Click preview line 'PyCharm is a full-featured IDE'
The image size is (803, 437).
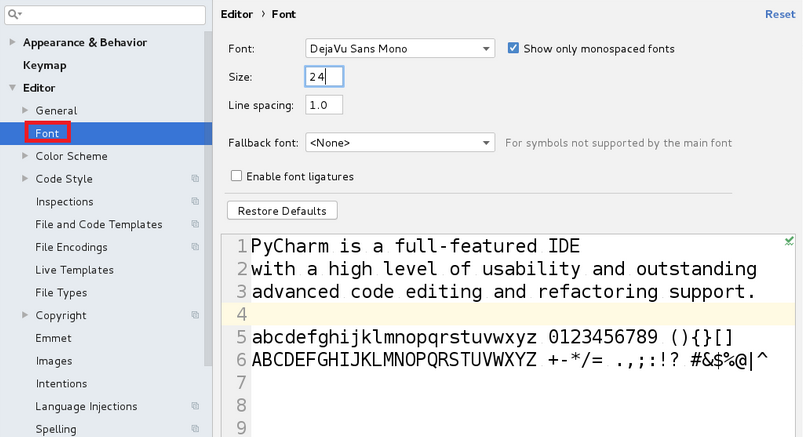(415, 246)
